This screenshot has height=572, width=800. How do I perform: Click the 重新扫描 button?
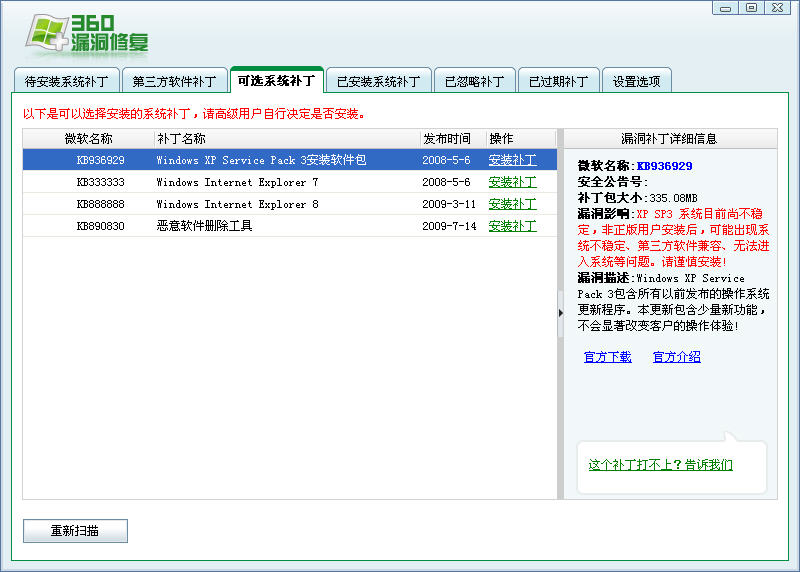(x=75, y=531)
